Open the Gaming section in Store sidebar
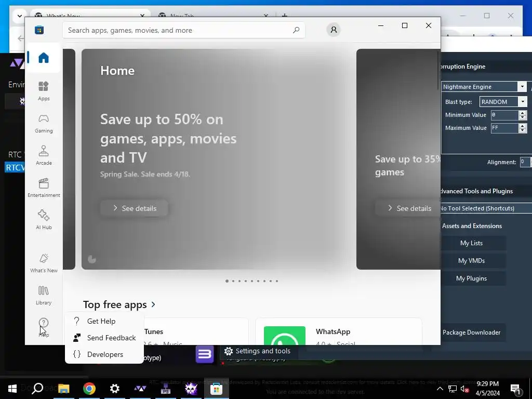The image size is (532, 399). 44,124
